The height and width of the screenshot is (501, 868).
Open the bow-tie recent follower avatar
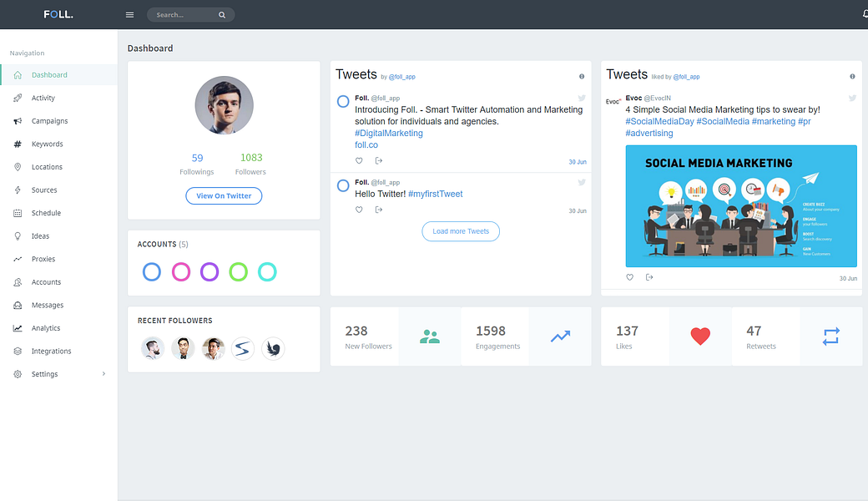(x=183, y=348)
